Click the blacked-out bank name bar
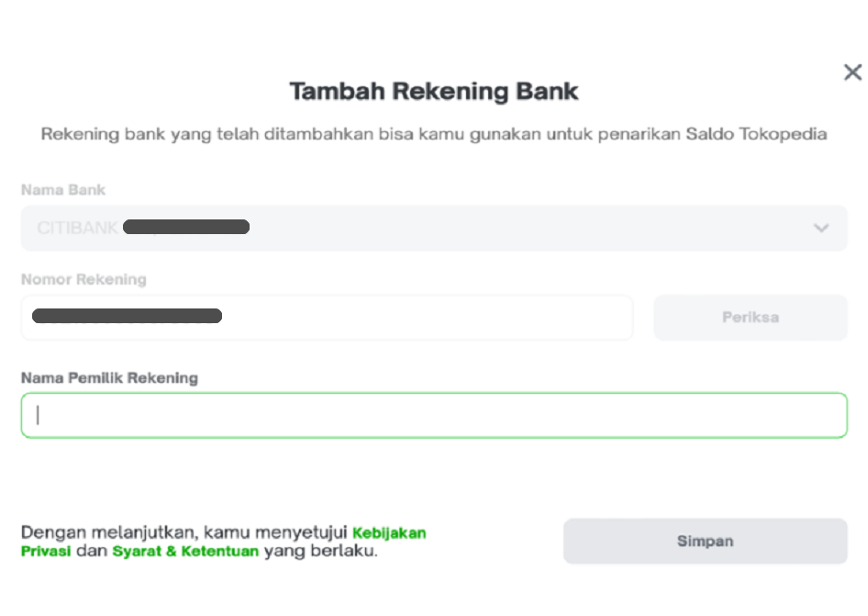Image resolution: width=868 pixels, height=616 pixels. (x=186, y=227)
